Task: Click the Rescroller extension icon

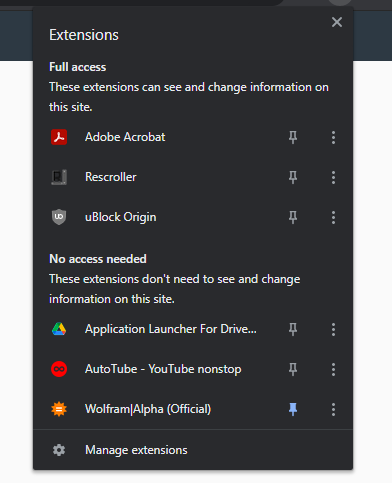Action: [x=59, y=177]
